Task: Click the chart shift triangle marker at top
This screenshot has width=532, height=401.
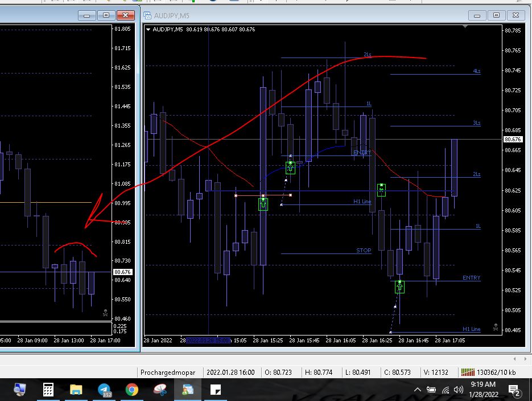Action: coord(465,27)
